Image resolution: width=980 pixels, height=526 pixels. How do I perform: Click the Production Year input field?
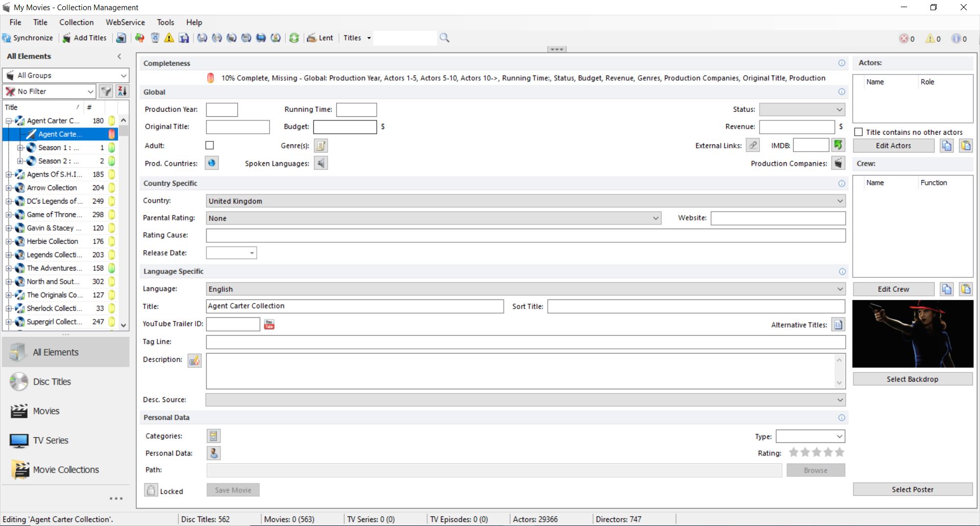222,110
